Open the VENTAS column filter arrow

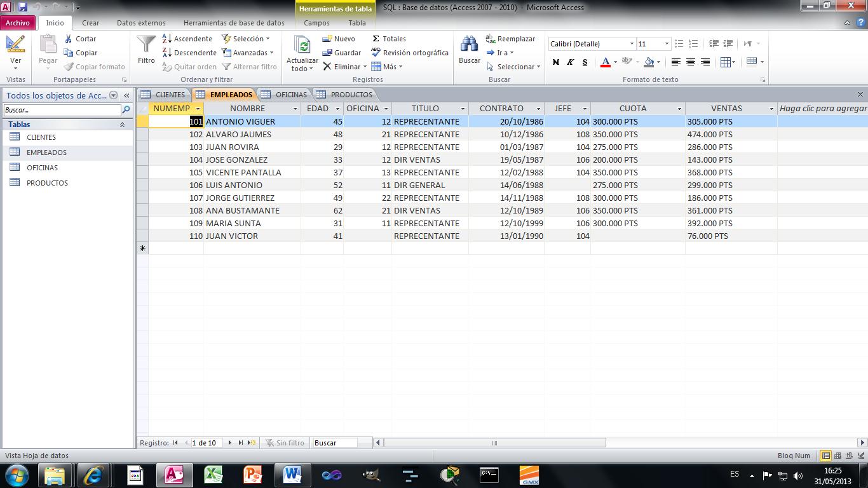[x=771, y=109]
